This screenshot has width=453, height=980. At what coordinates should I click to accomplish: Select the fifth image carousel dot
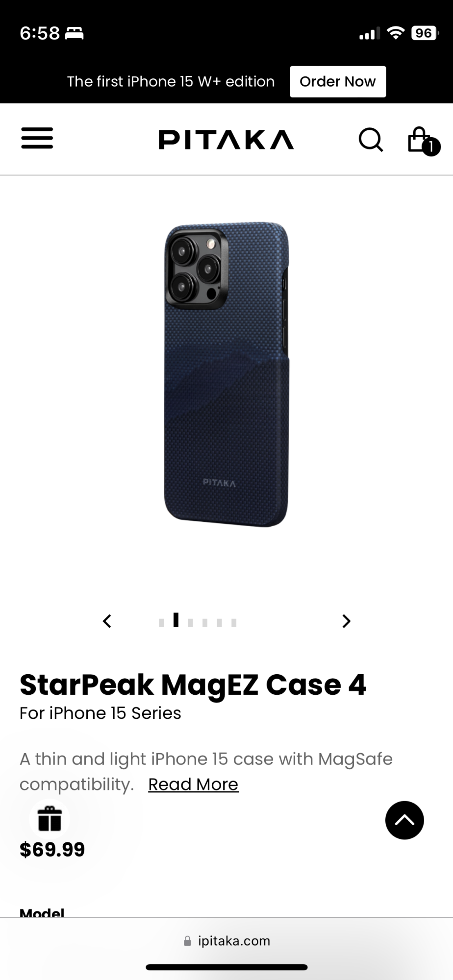pyautogui.click(x=220, y=623)
